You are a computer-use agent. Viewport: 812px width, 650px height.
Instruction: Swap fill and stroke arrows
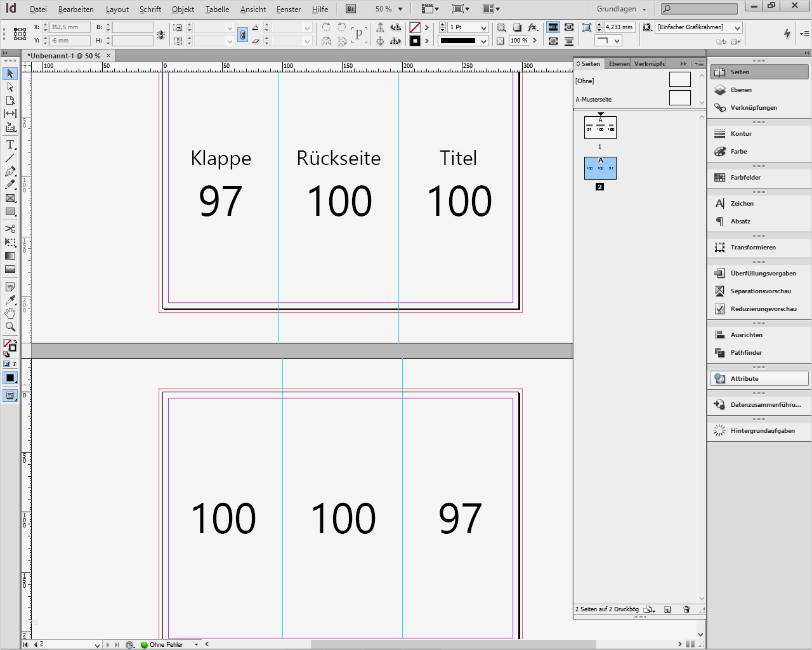pyautogui.click(x=14, y=342)
